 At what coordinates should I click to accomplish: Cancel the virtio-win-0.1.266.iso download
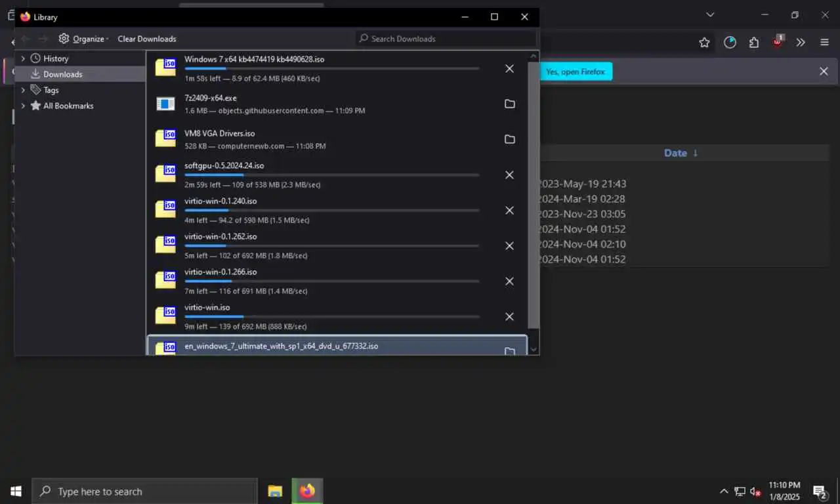(x=509, y=281)
